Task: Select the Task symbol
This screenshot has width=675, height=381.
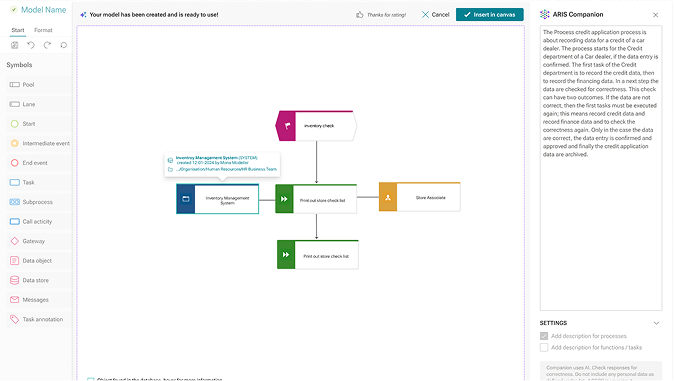Action: pyautogui.click(x=39, y=183)
